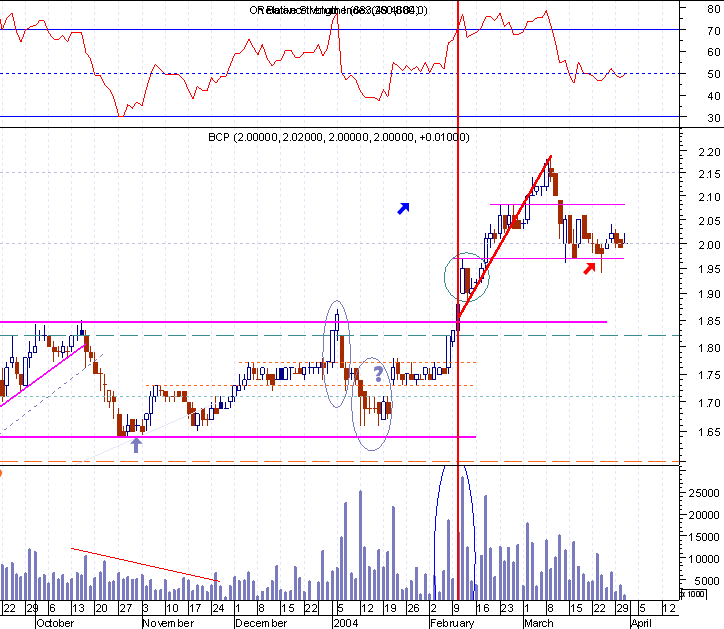Image resolution: width=724 pixels, height=629 pixels.
Task: Select the thin magenta line at 2.08
Action: [557, 204]
